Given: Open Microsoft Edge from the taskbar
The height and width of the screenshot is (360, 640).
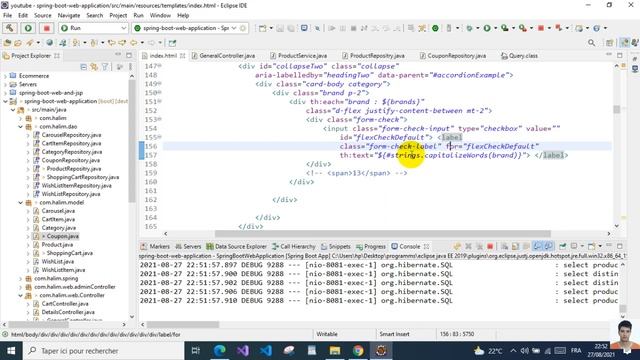Looking at the screenshot, I should [220, 351].
